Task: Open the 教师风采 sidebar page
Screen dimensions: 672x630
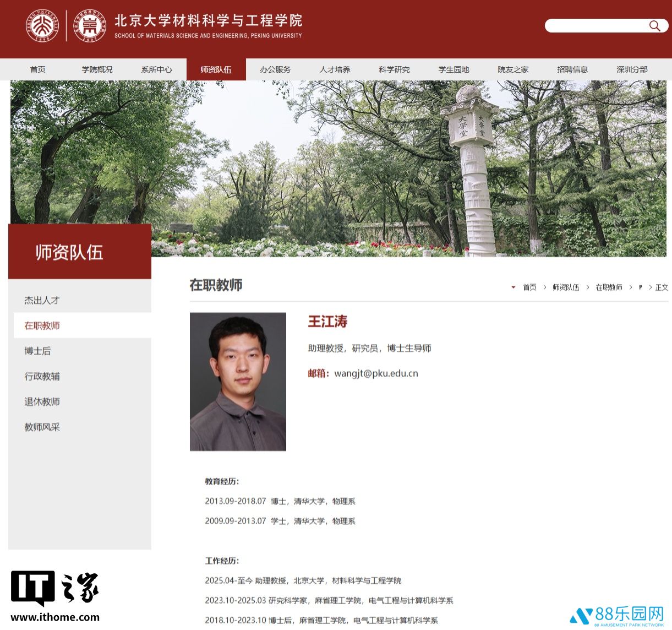Action: 42,427
